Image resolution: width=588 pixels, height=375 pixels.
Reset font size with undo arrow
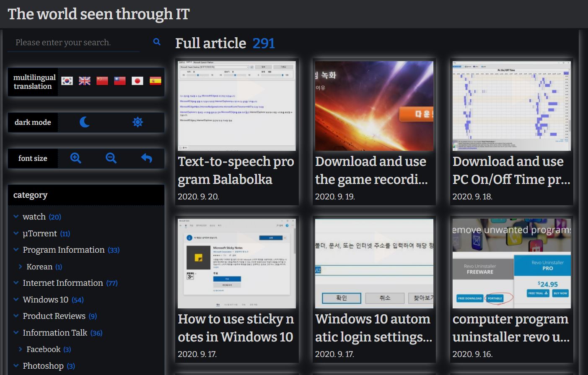point(146,158)
